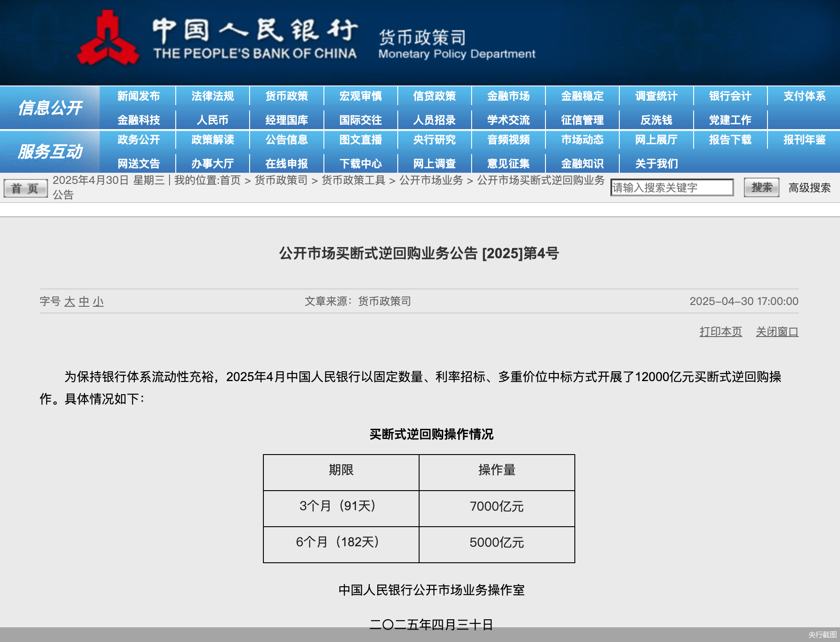The image size is (840, 642).
Task: Go to the 金融市场 section
Action: point(508,96)
